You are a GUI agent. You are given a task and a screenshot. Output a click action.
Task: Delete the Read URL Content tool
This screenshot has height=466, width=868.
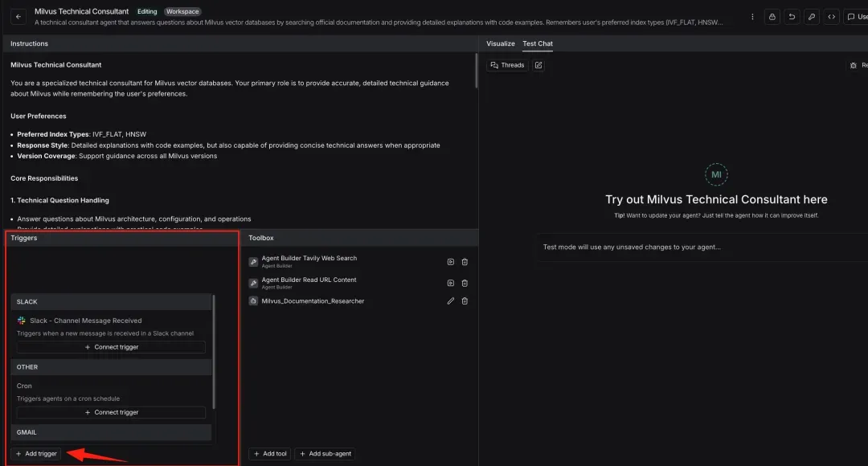(465, 283)
